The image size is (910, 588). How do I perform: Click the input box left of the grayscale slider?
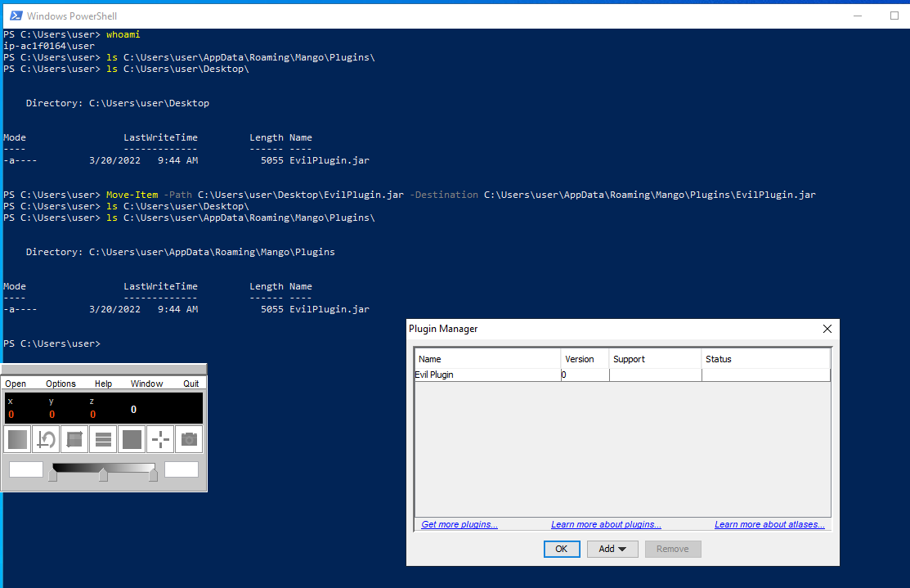pos(26,469)
